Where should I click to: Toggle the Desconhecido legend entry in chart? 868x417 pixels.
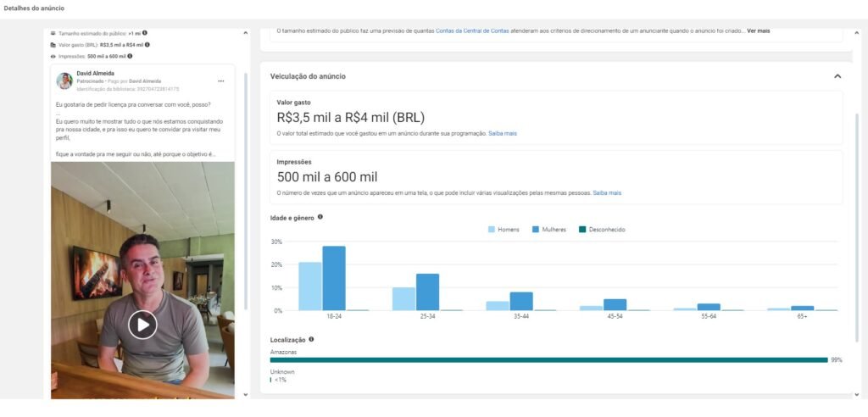(x=602, y=230)
